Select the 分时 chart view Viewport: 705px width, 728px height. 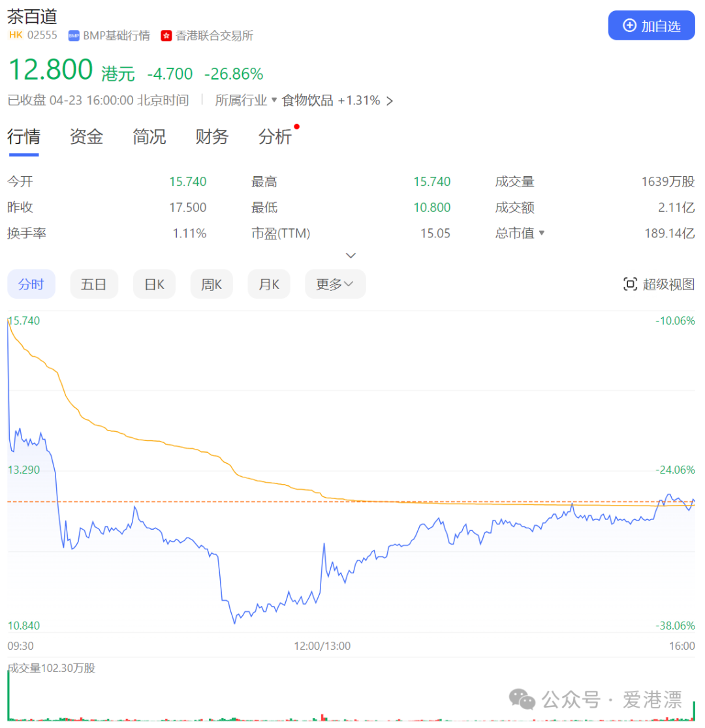[31, 284]
